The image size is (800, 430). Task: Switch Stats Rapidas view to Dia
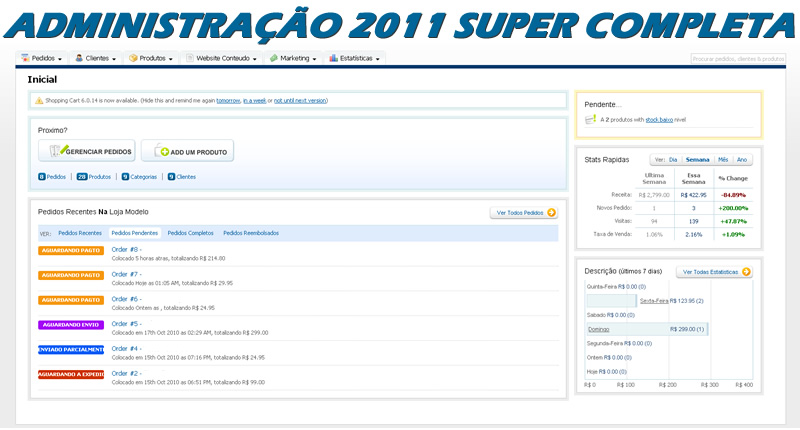673,159
